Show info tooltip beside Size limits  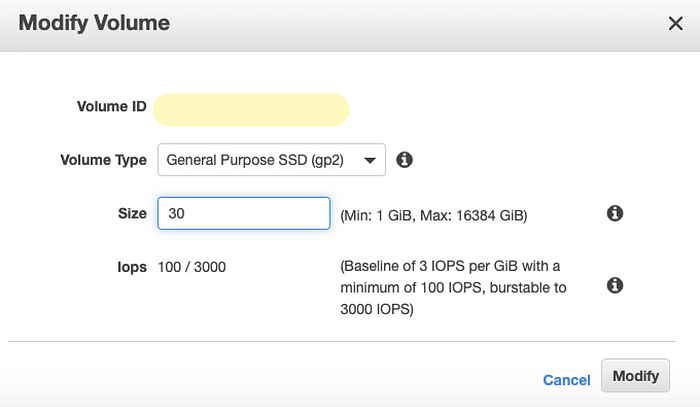coord(615,213)
